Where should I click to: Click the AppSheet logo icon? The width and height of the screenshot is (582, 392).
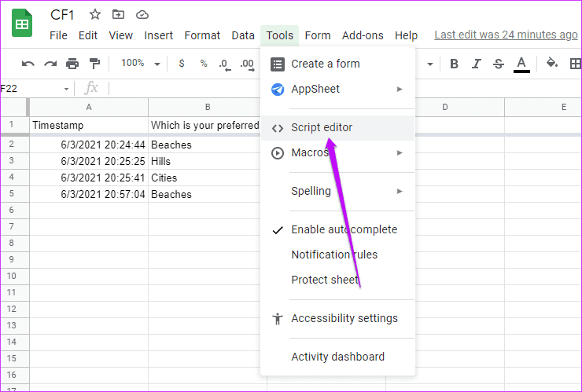point(278,90)
